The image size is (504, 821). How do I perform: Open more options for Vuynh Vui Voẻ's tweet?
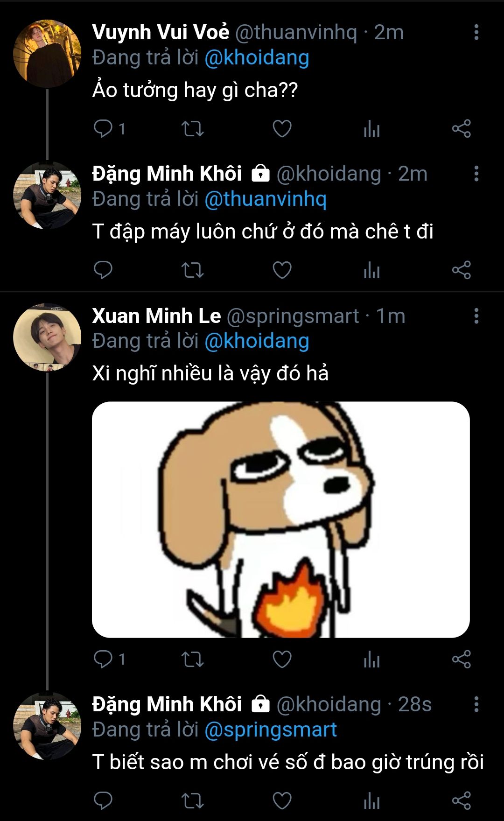coord(476,32)
